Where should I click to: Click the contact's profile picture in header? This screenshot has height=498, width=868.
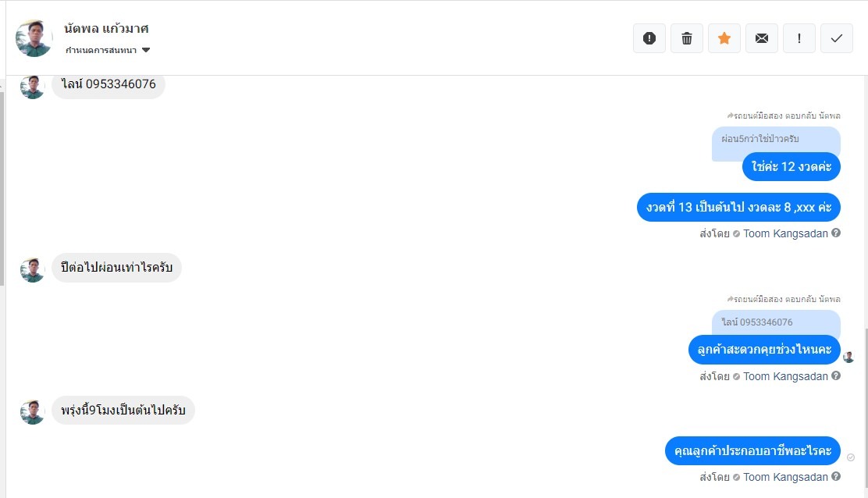tap(34, 38)
